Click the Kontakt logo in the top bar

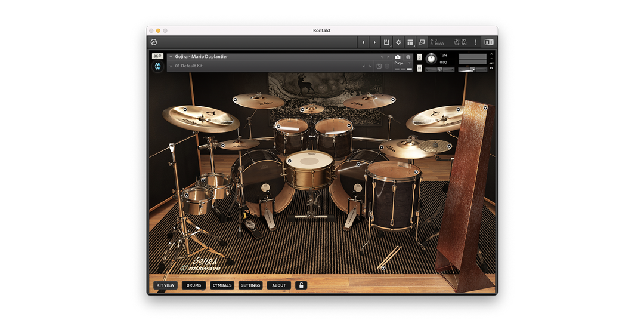(x=154, y=42)
